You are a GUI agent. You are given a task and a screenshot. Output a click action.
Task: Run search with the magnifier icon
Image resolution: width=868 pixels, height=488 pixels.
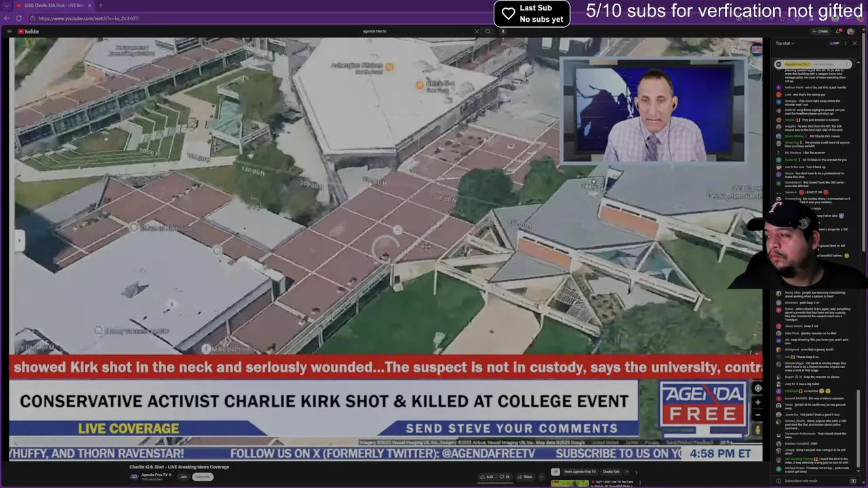(x=488, y=31)
